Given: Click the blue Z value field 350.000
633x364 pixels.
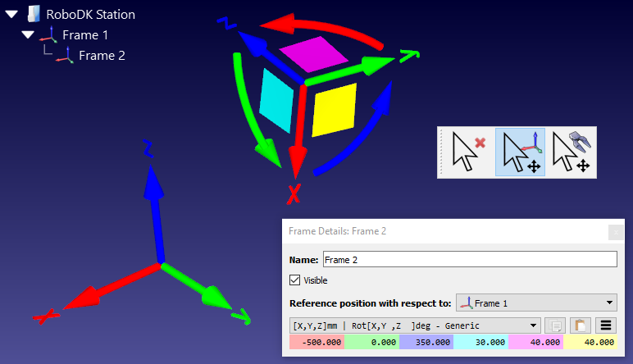Looking at the screenshot, I should click(x=426, y=343).
